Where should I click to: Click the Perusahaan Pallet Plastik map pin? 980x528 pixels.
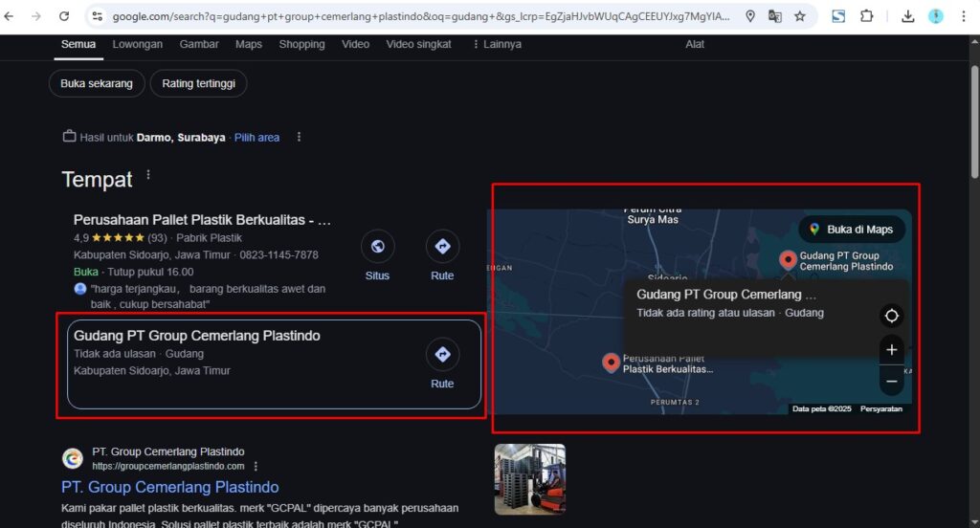(611, 363)
